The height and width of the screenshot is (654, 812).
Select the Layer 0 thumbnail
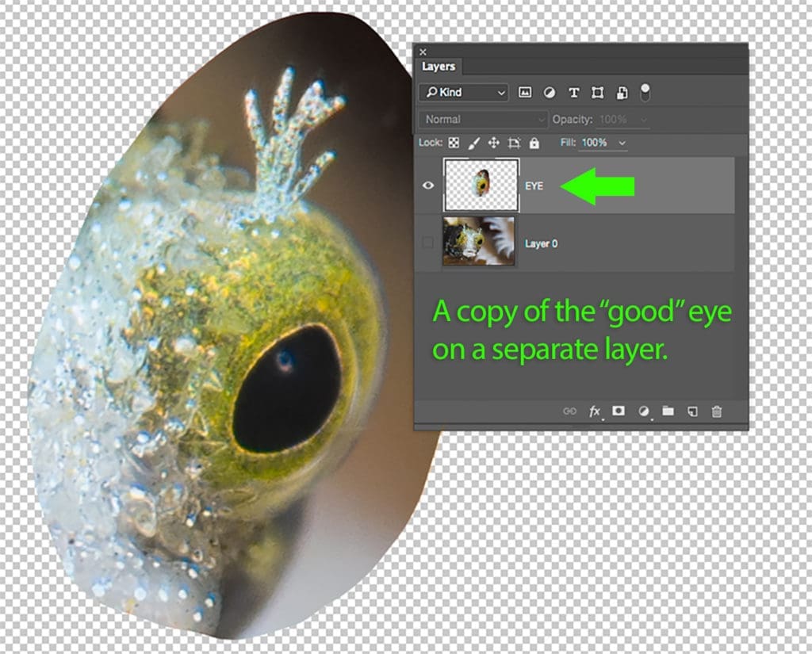(478, 241)
